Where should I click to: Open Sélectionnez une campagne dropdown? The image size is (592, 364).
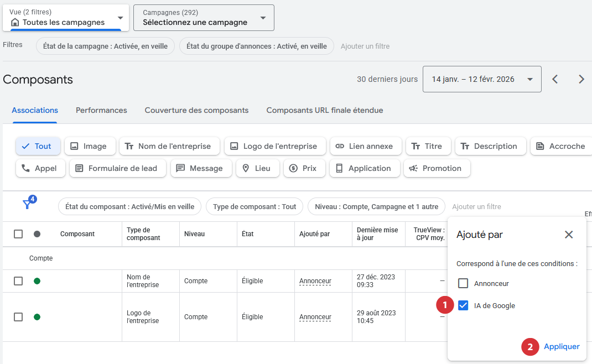(204, 18)
